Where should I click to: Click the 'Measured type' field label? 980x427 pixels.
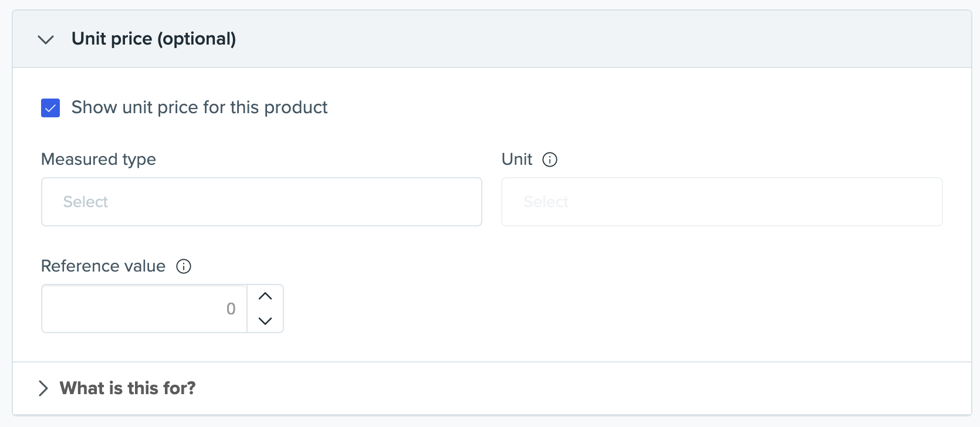pos(99,160)
